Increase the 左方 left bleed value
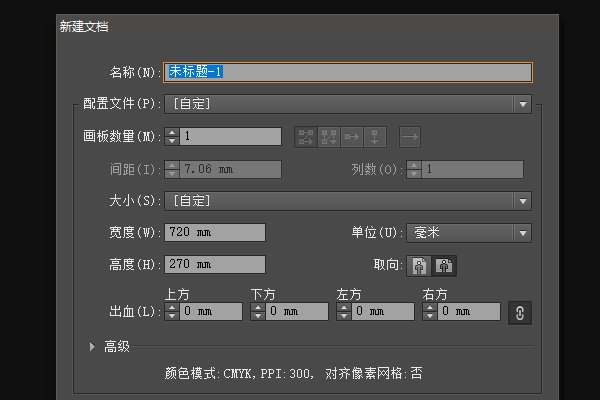600x400 pixels. (344, 307)
